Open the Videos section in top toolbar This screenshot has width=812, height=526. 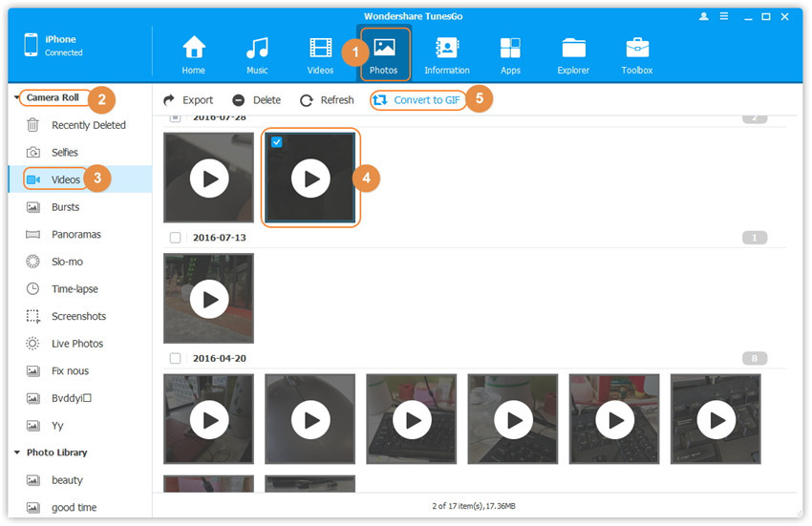point(320,48)
